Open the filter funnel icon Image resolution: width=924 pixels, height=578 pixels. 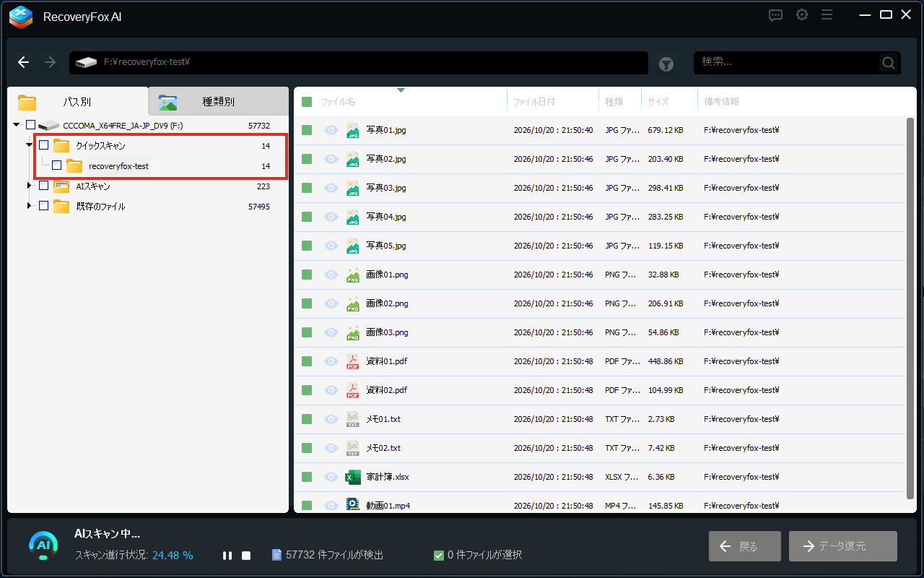(666, 64)
